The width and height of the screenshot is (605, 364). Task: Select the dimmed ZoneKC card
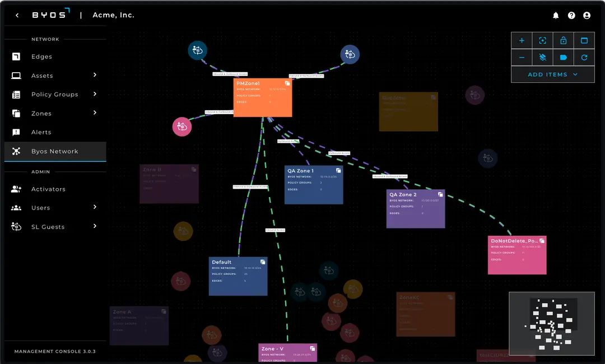(426, 314)
